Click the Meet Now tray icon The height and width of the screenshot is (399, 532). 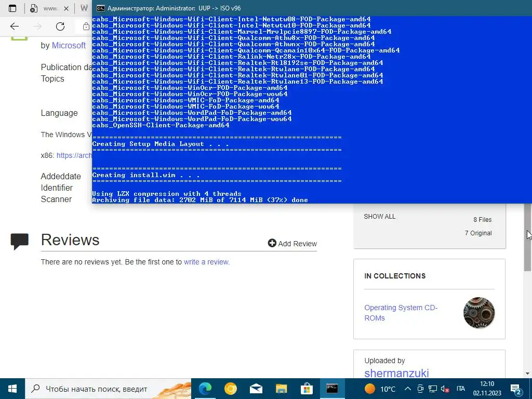coord(420,389)
